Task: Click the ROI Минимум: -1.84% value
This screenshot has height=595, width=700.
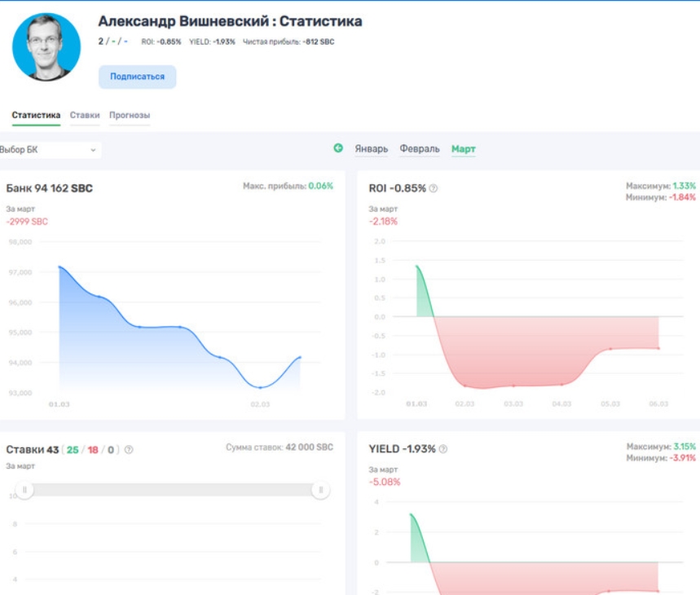Action: [x=661, y=197]
